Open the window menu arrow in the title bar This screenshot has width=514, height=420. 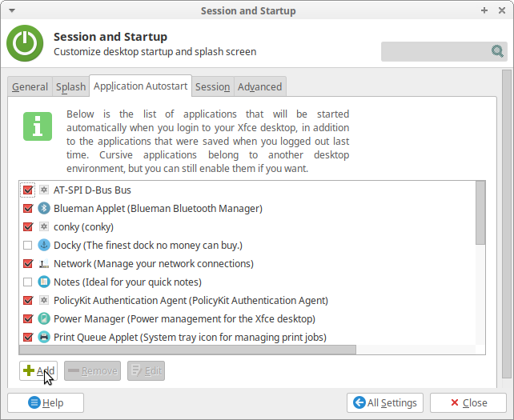coord(12,10)
